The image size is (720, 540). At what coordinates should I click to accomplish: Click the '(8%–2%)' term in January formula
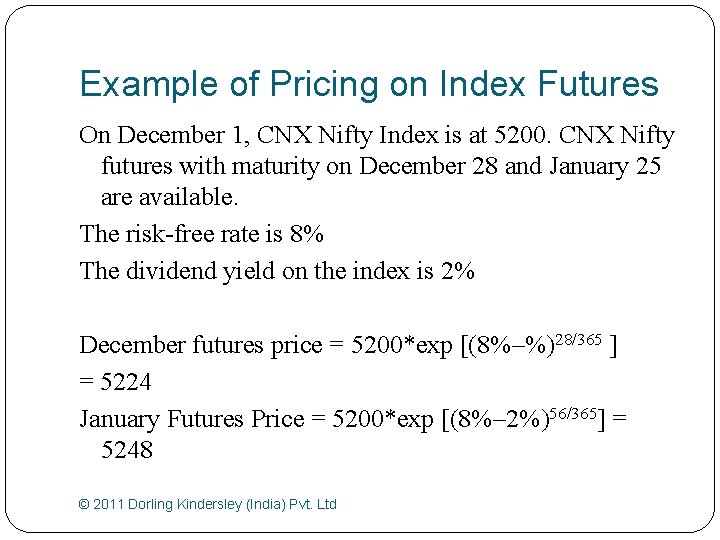500,420
